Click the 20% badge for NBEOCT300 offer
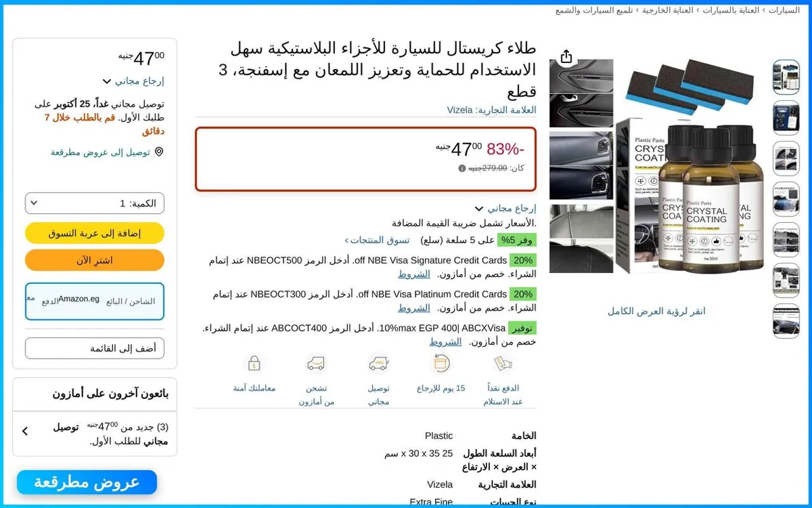Screen dimensions: 812x508 pos(522,294)
